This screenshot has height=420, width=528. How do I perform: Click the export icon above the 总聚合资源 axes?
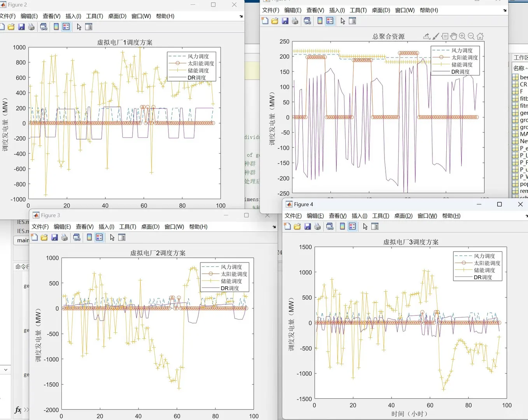(x=427, y=36)
